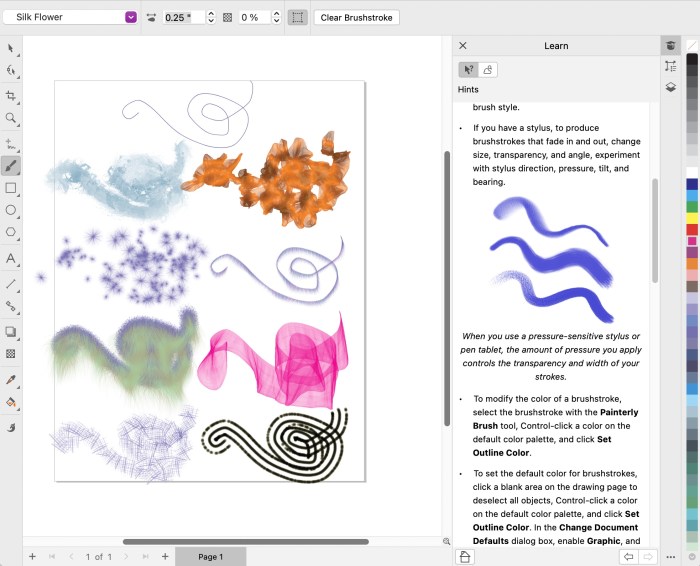Click the '1 of 1' page counter
The width and height of the screenshot is (700, 566).
(99, 557)
